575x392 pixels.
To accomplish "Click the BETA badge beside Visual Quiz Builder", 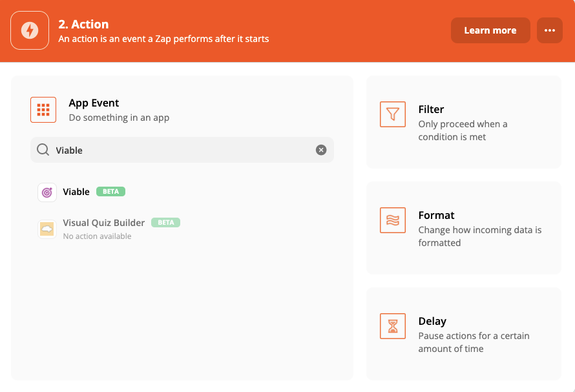I will point(166,223).
